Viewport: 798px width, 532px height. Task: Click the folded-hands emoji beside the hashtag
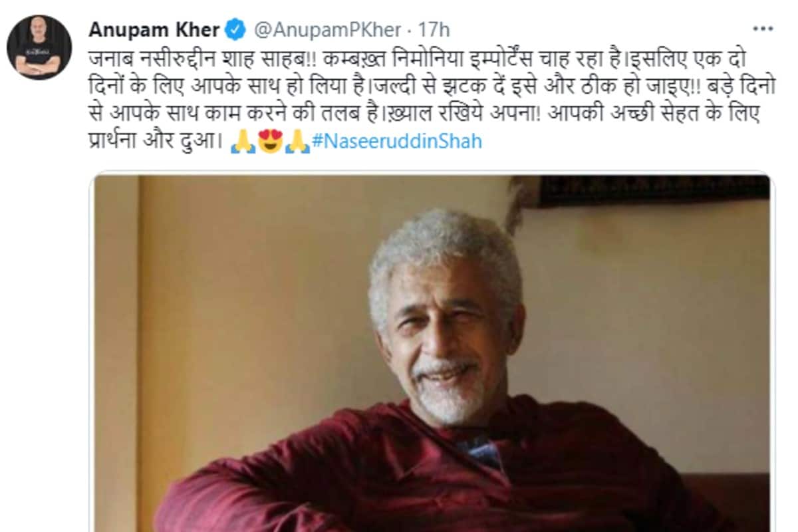[x=297, y=142]
